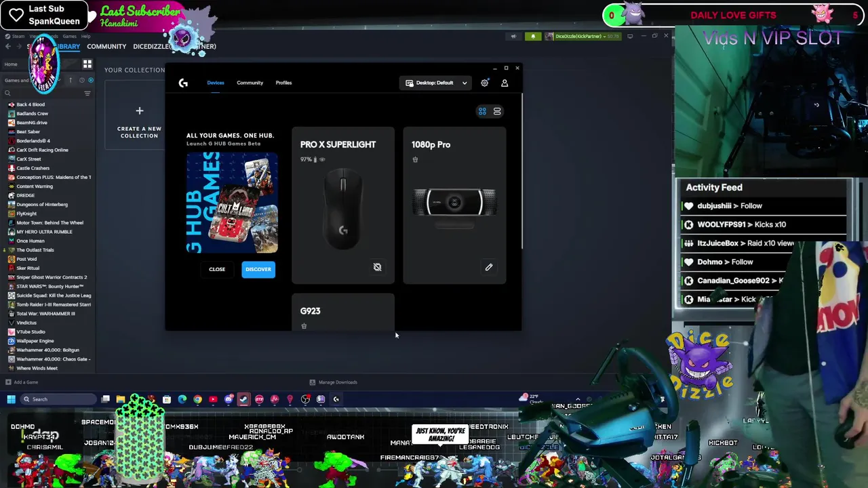Viewport: 868px width, 488px height.
Task: Close the G HUB Games promo
Action: 217,269
